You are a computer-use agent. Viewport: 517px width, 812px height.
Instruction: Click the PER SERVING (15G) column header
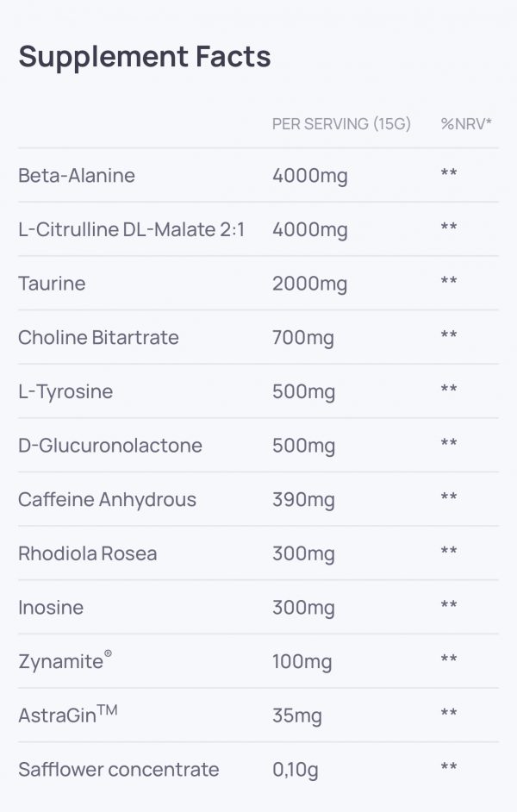[x=341, y=124]
